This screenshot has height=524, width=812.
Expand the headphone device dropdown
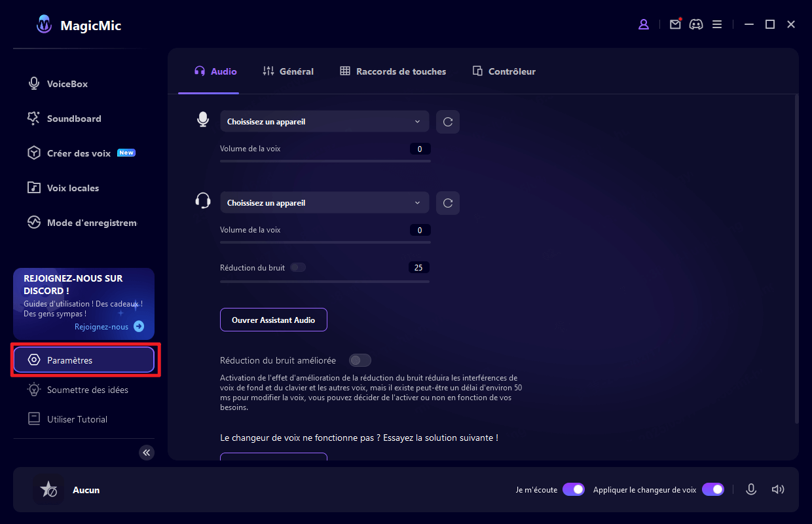(x=324, y=203)
